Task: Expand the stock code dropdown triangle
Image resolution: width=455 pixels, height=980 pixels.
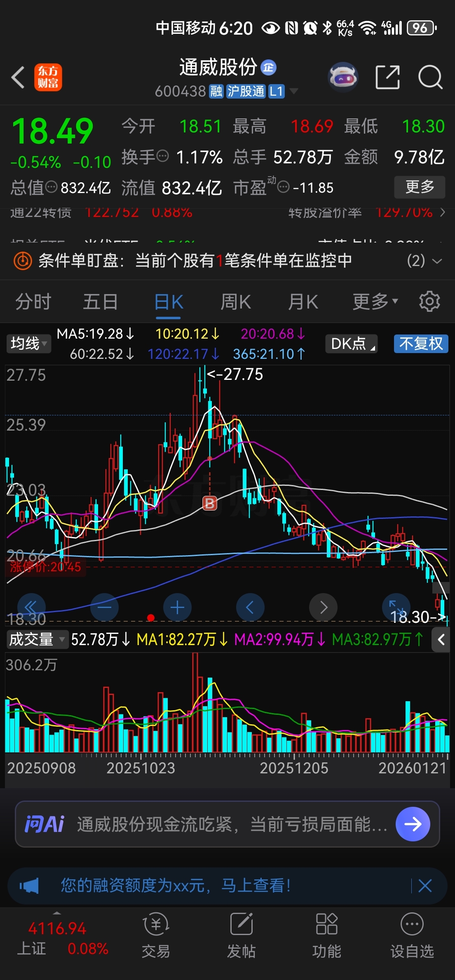Action: 294,91
